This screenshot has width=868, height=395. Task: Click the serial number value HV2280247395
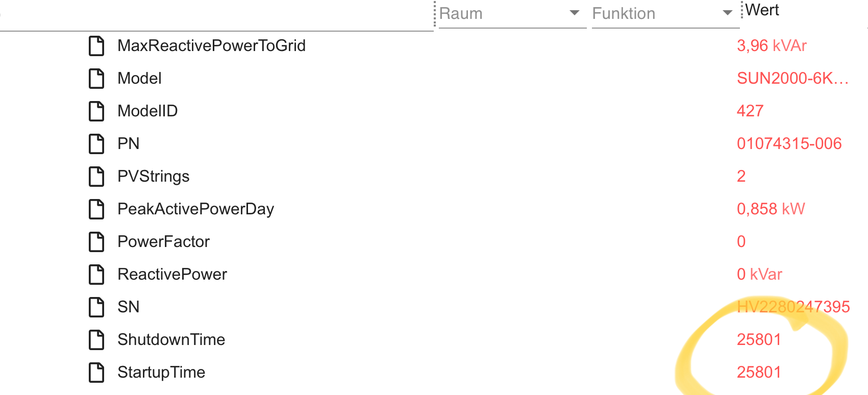tap(793, 307)
